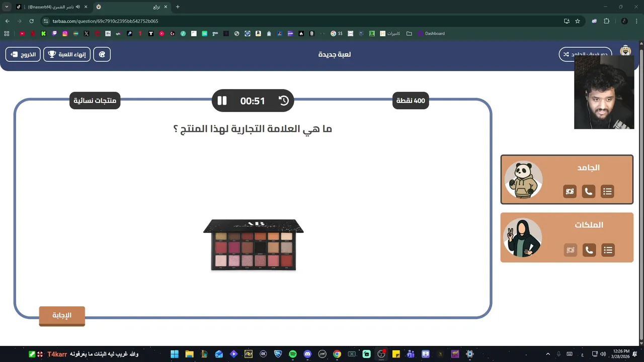Open Sticky Notes from the taskbar

point(396,354)
